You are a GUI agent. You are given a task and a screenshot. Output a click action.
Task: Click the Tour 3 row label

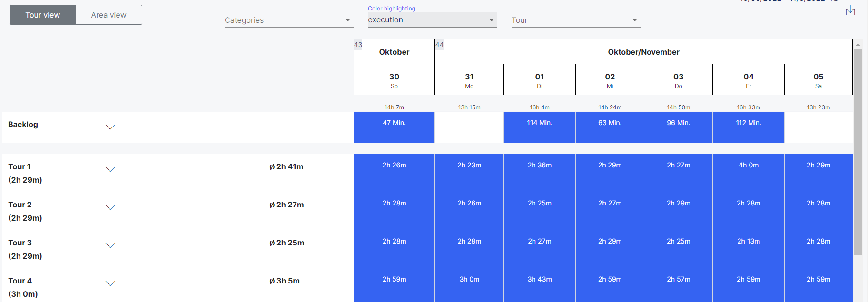[20, 243]
